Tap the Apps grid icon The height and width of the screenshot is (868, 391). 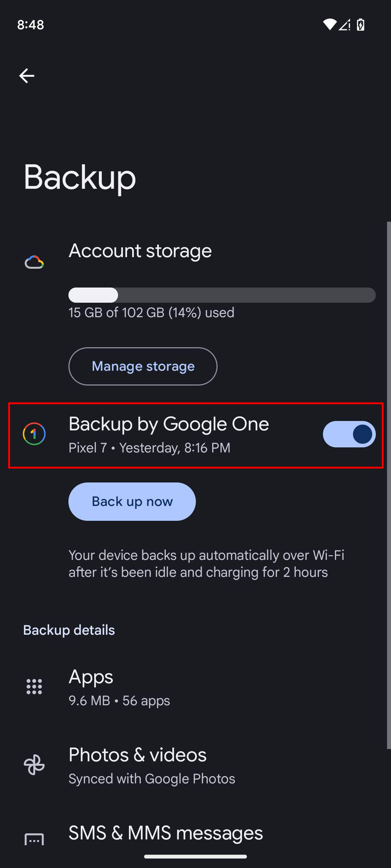[34, 687]
